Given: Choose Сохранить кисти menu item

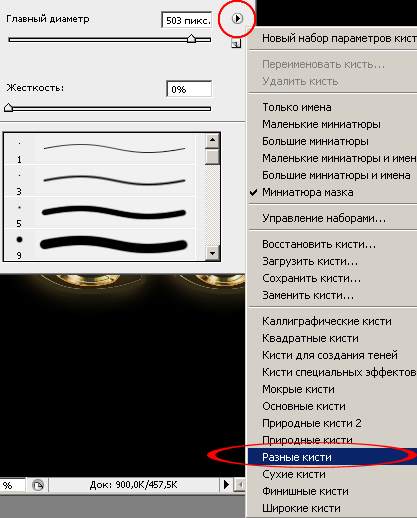Looking at the screenshot, I should 333,278.
